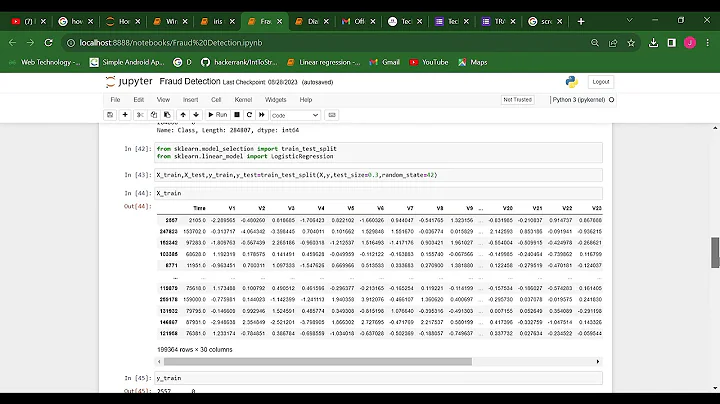Image resolution: width=720 pixels, height=404 pixels.
Task: Click the kernel idle indicator circle
Action: click(612, 100)
